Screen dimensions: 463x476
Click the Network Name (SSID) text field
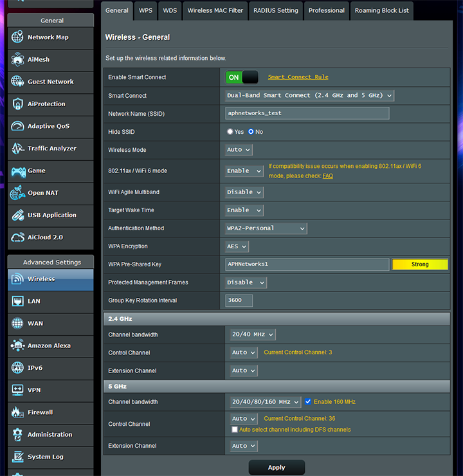307,113
